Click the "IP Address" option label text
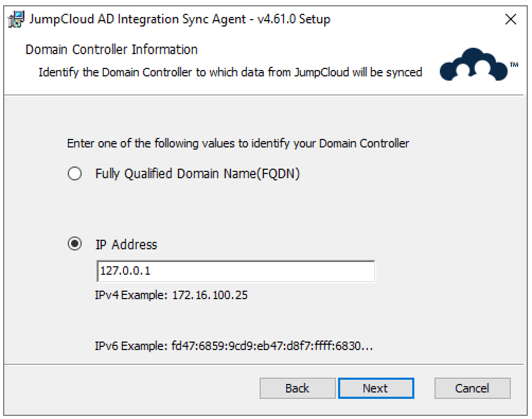 [126, 245]
